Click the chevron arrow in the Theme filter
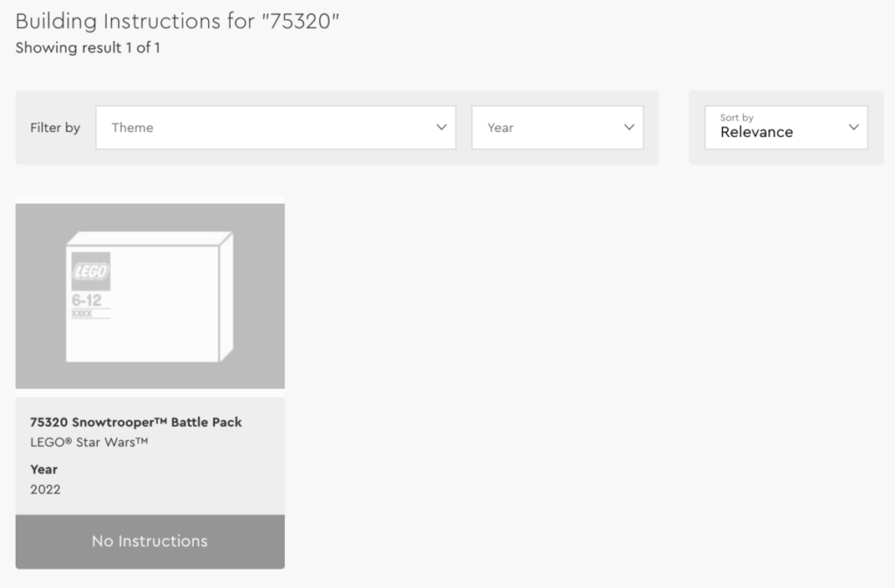This screenshot has height=588, width=895. 441,128
